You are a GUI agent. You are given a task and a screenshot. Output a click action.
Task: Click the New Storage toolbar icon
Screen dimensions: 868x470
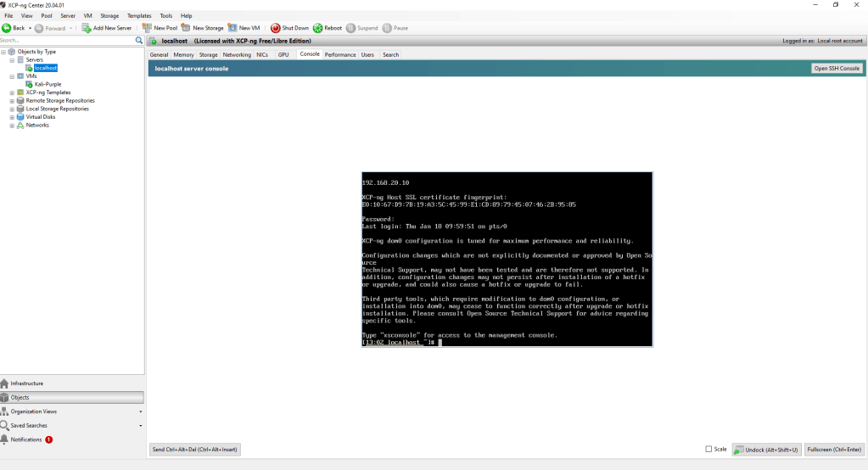[186, 28]
